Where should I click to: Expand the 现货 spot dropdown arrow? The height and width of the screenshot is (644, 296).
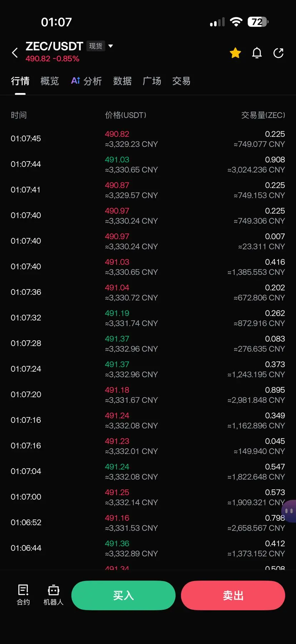coord(110,46)
